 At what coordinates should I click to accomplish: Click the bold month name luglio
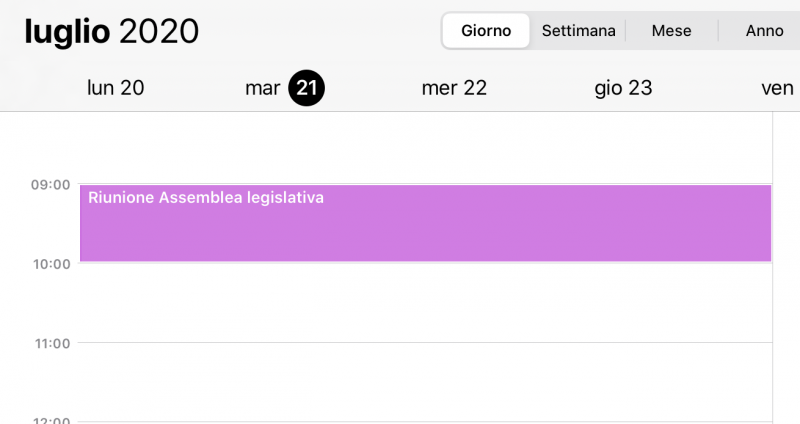click(x=67, y=31)
